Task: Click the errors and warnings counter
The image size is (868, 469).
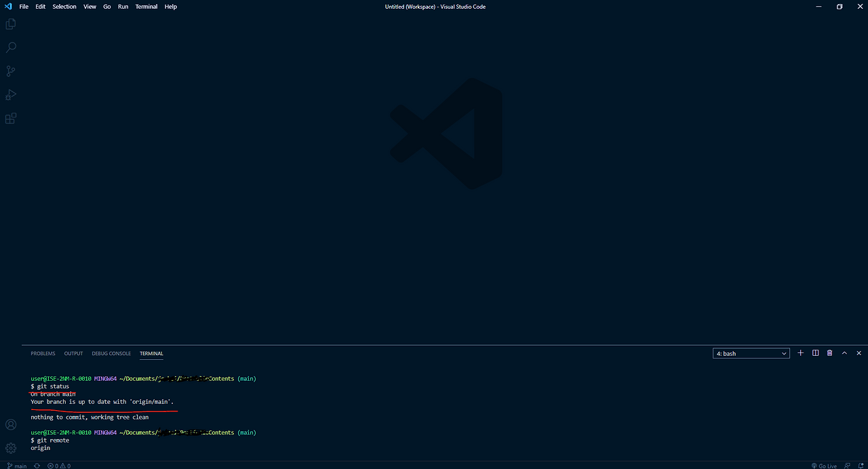Action: click(58, 466)
